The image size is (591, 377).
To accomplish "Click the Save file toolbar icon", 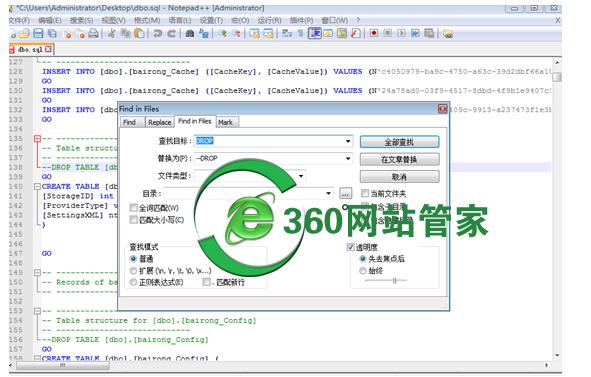I will (38, 34).
